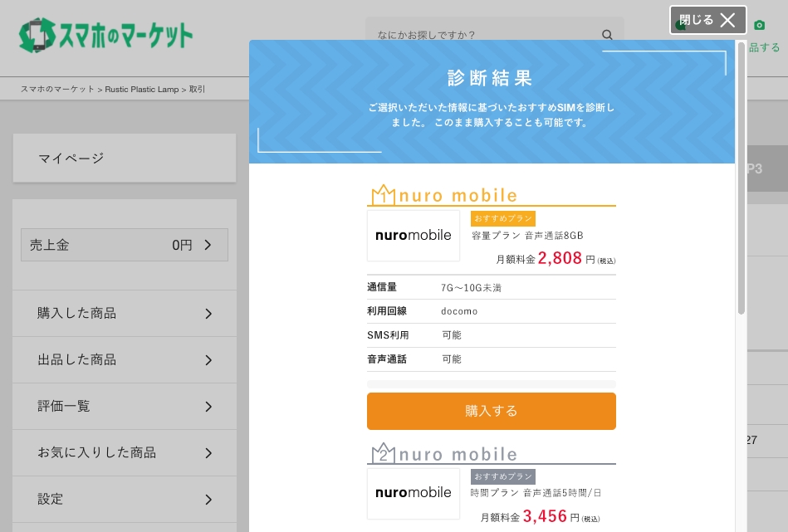Viewport: 788px width, 532px height.
Task: Open お気に入りした商品 menu item
Action: pos(124,452)
